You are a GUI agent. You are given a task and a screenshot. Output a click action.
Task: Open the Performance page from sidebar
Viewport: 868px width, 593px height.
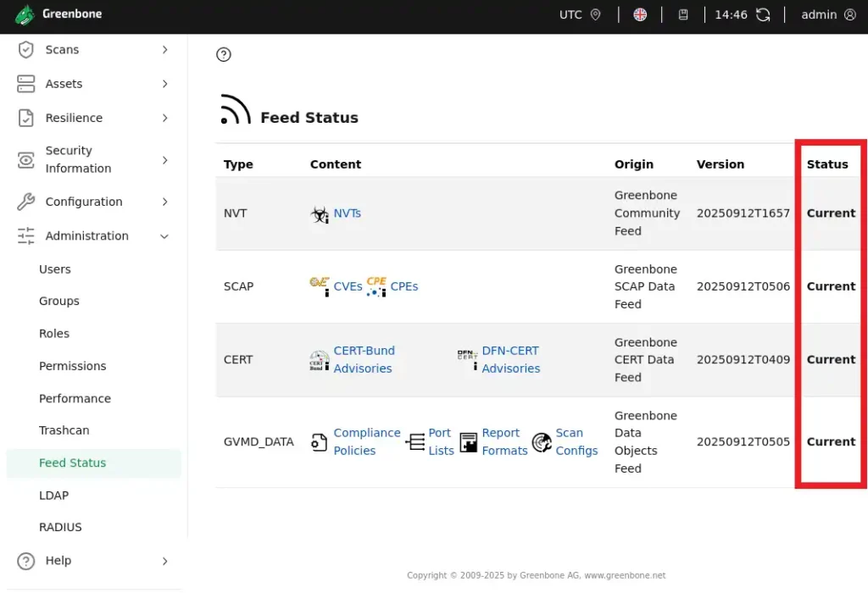[75, 398]
